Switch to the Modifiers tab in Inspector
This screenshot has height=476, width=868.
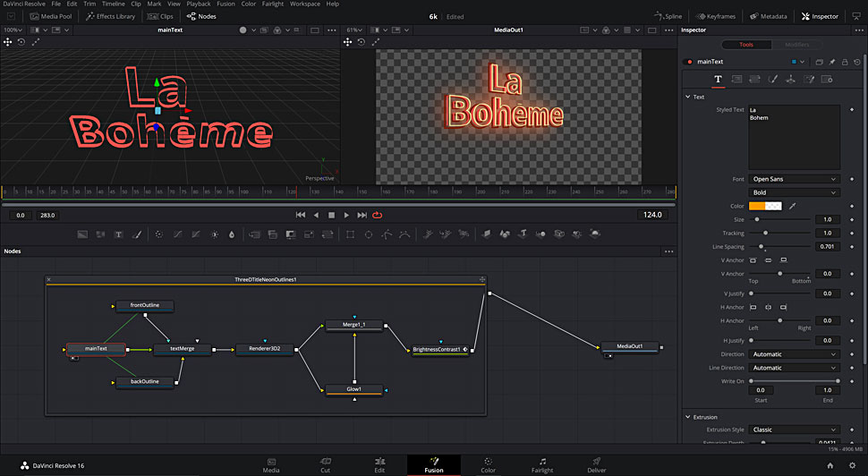[796, 44]
